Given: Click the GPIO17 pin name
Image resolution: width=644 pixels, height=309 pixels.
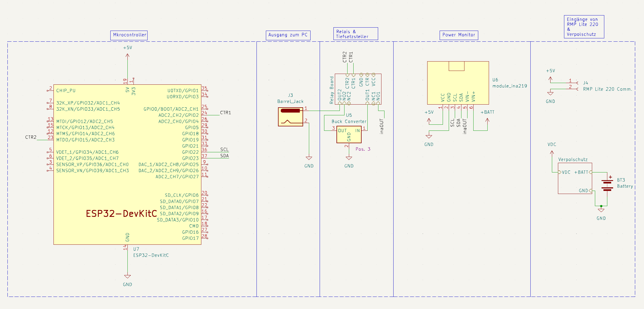Looking at the screenshot, I should pos(190,238).
